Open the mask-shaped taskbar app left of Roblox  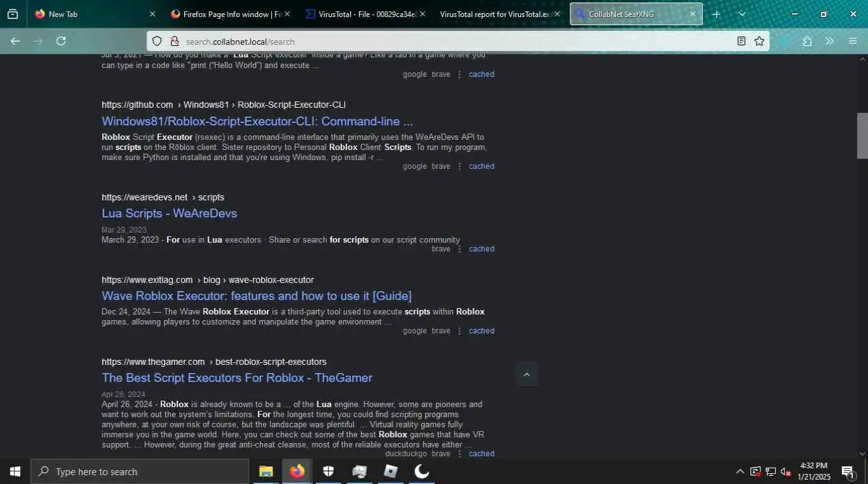(360, 471)
